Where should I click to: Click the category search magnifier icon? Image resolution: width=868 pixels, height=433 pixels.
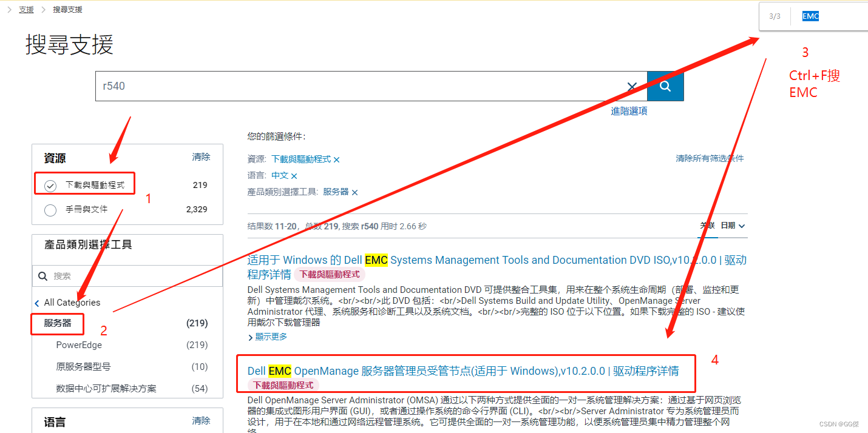tap(43, 276)
